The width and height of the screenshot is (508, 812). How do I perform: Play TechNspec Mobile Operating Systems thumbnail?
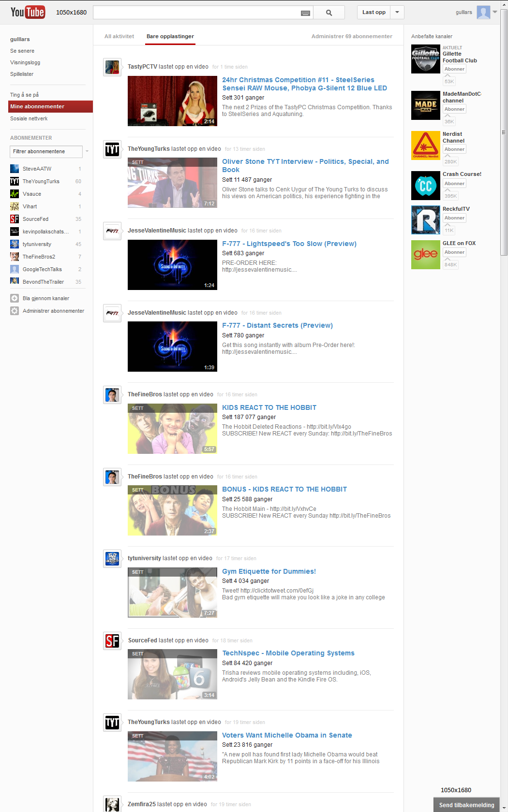[172, 674]
